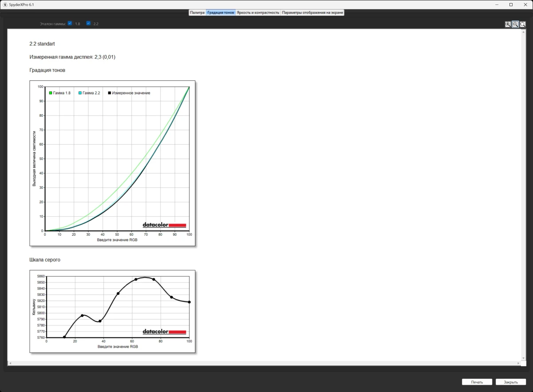This screenshot has width=533, height=392.
Task: Uncheck the gamma 1.8 reference checkbox
Action: [70, 23]
